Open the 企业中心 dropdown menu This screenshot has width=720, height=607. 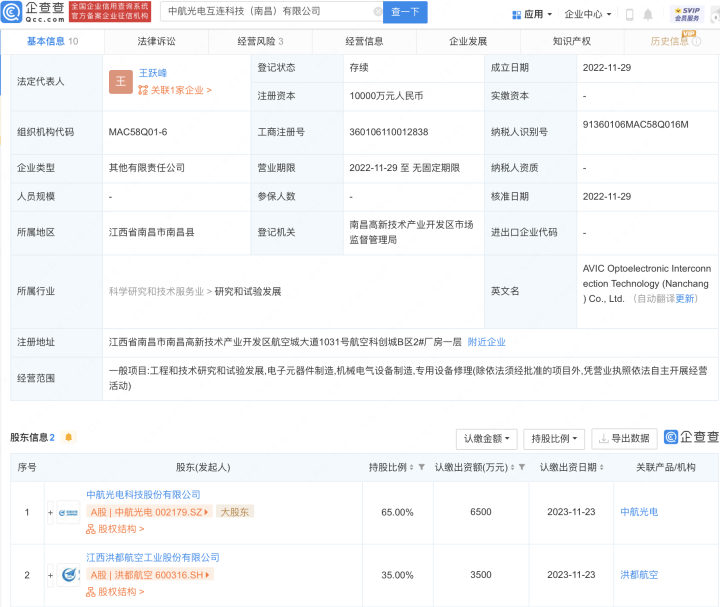588,15
